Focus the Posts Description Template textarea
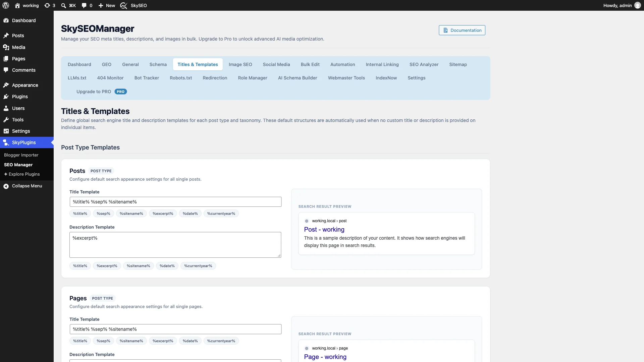644x362 pixels. (x=175, y=245)
